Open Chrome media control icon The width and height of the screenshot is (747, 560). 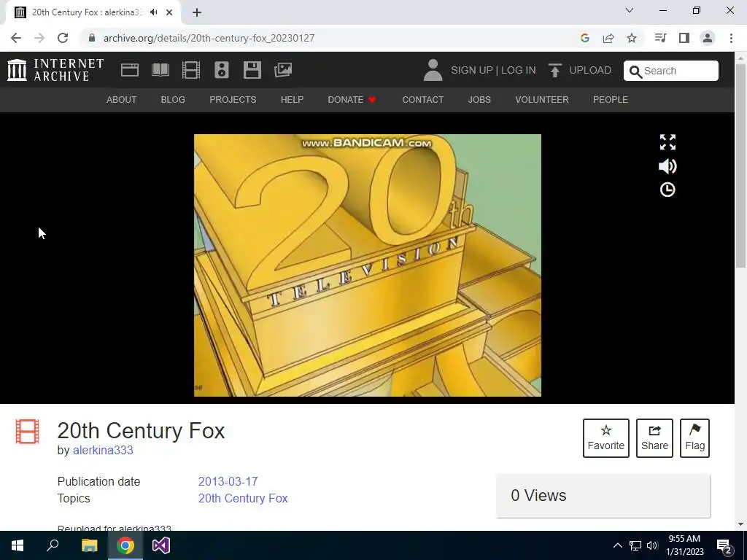pyautogui.click(x=660, y=38)
